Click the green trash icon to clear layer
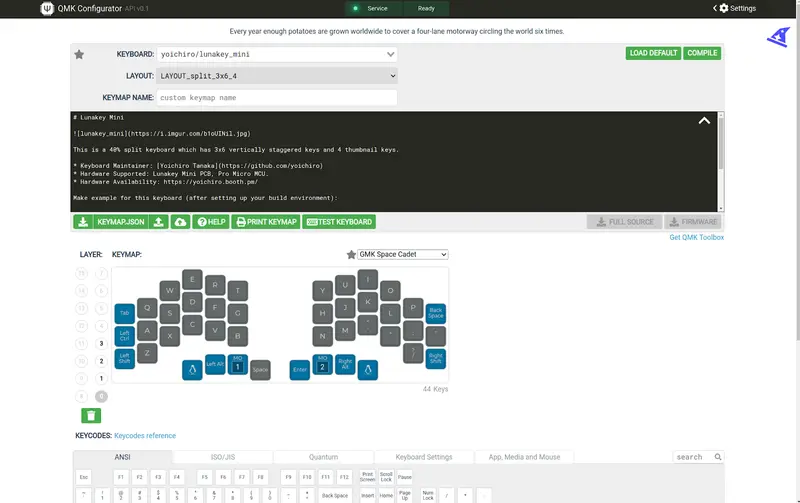The width and height of the screenshot is (800, 503). pyautogui.click(x=91, y=415)
